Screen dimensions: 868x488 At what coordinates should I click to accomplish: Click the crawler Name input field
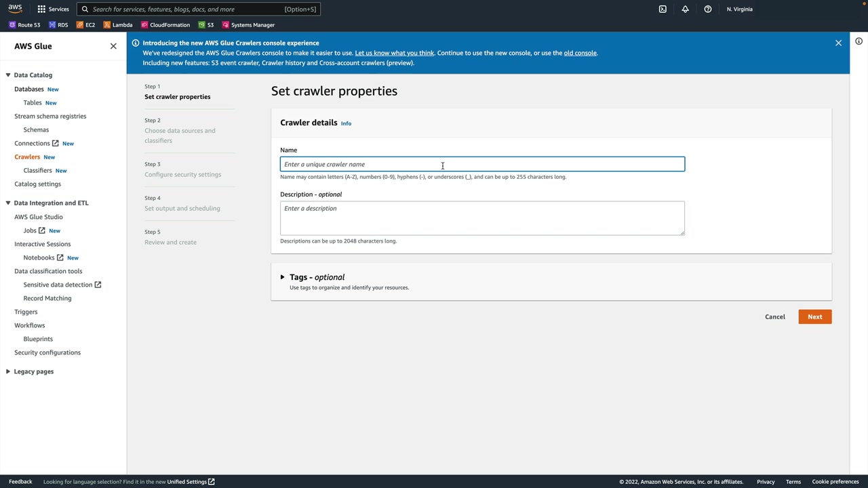tap(482, 164)
